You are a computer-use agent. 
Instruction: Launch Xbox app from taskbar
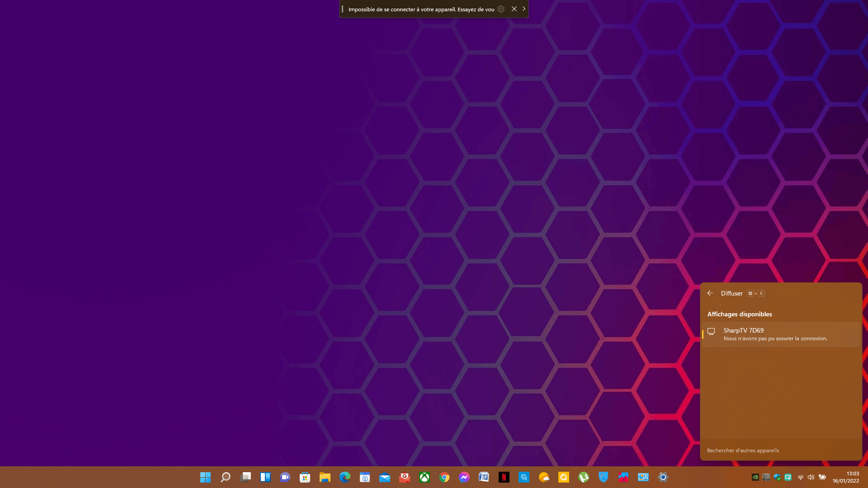coord(425,477)
